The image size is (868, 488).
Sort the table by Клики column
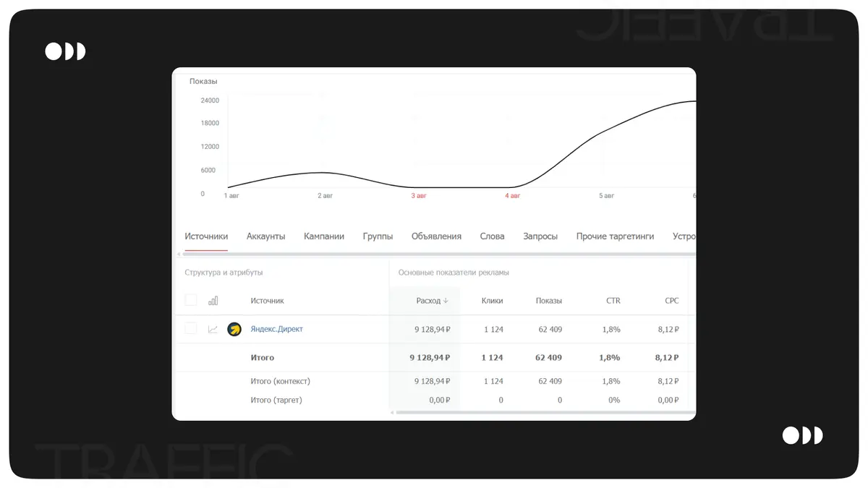point(492,301)
